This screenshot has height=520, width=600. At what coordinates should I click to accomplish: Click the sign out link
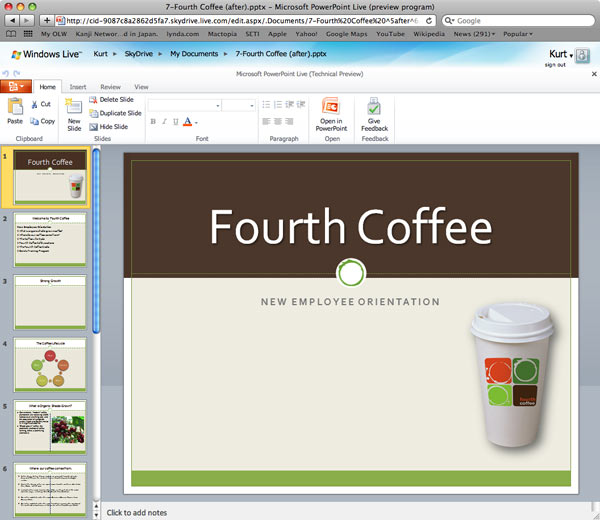pos(555,64)
